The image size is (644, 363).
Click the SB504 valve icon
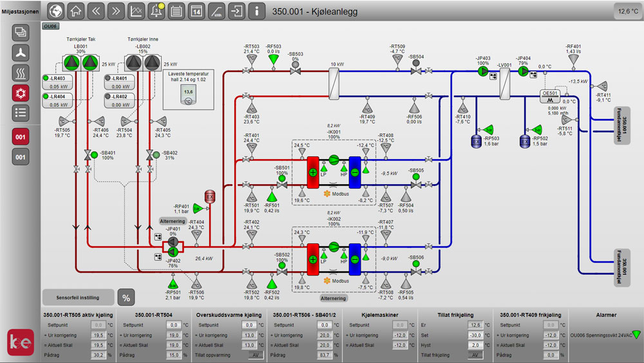[416, 68]
